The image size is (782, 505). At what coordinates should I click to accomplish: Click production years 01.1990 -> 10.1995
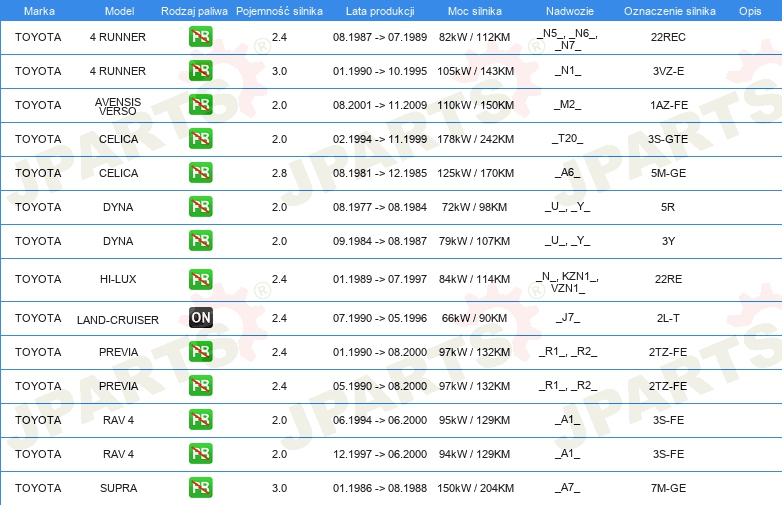click(x=380, y=71)
